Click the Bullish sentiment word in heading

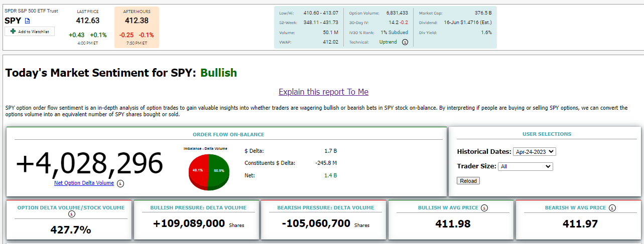pyautogui.click(x=218, y=73)
